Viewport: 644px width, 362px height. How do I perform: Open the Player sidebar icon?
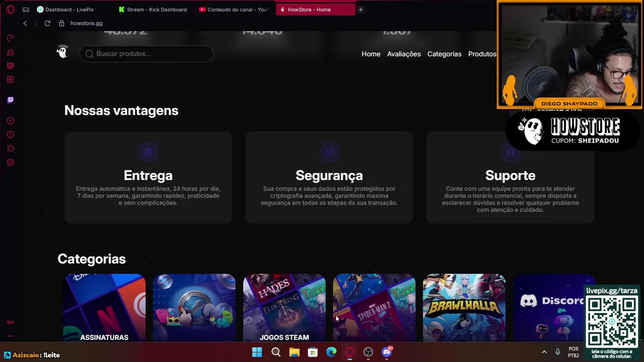(x=11, y=121)
